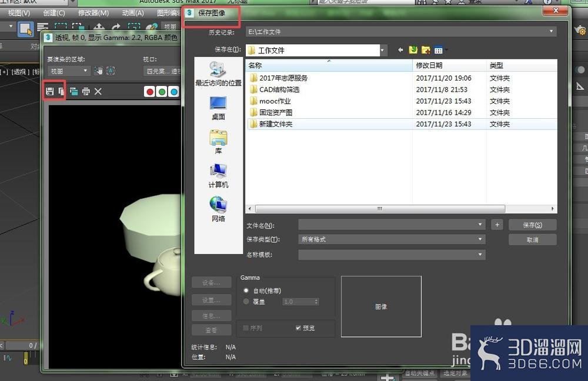This screenshot has height=381, width=588.
Task: Expand the 历史记录 path dropdown
Action: point(551,32)
